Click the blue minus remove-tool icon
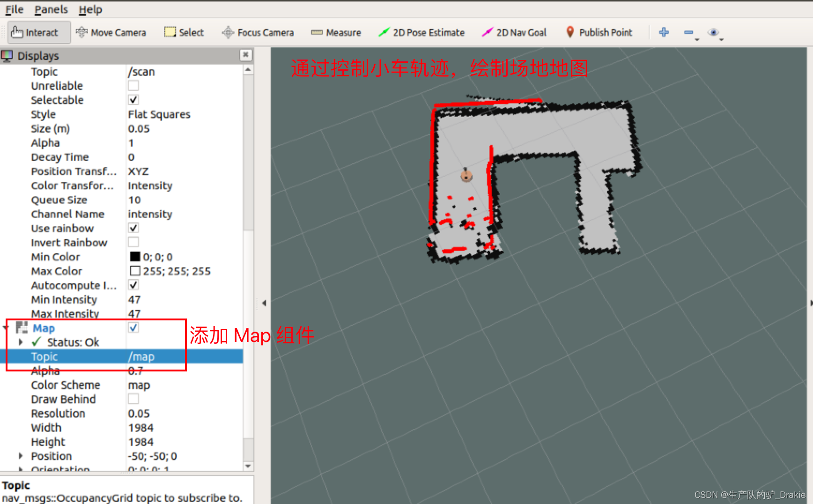This screenshot has width=813, height=504. pos(688,32)
